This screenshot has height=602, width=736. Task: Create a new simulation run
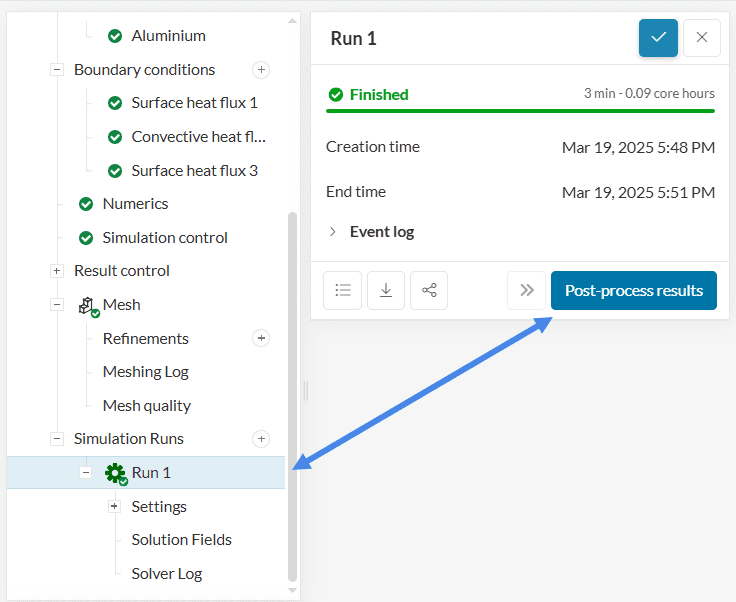point(261,438)
